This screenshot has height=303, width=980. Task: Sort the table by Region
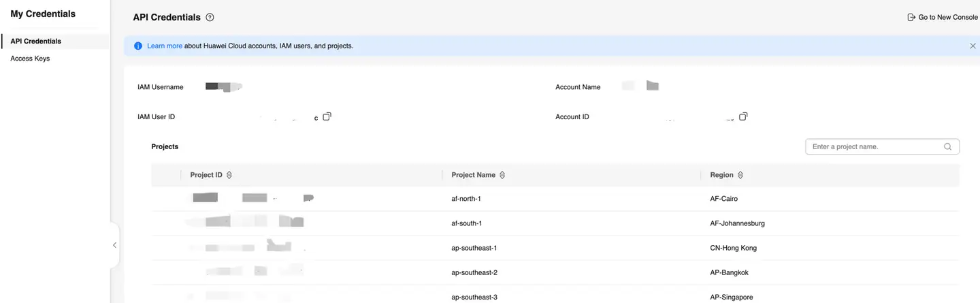point(740,175)
